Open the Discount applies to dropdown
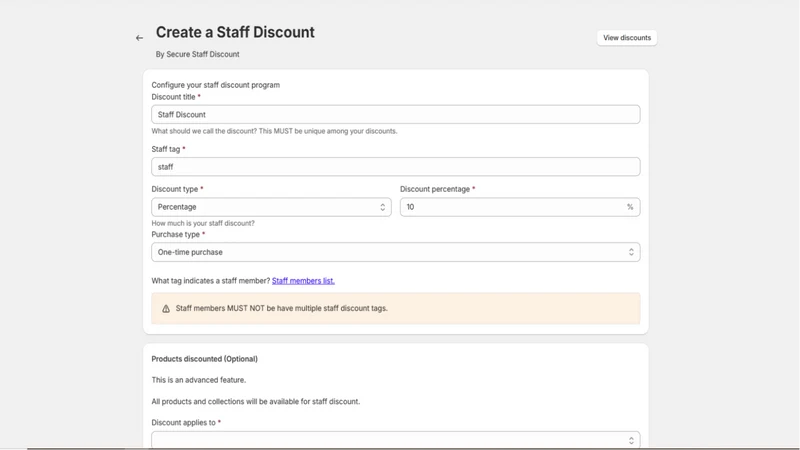The image size is (800, 450). (395, 440)
